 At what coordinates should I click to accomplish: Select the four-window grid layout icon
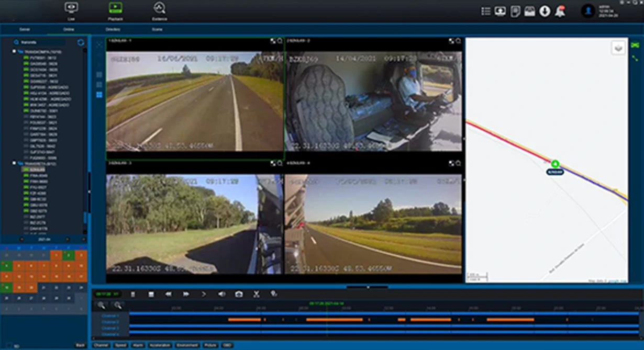(x=99, y=95)
